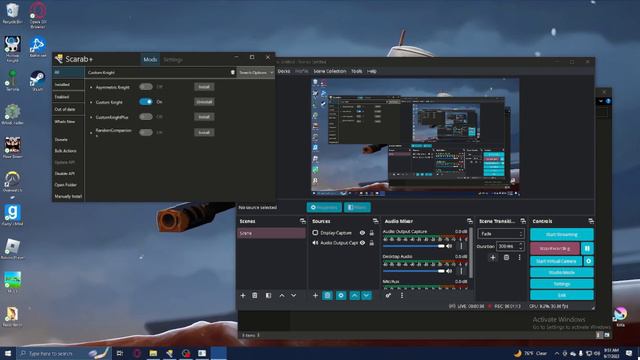Open Audio Mixer three-dot menu
The width and height of the screenshot is (640, 360).
tap(402, 296)
